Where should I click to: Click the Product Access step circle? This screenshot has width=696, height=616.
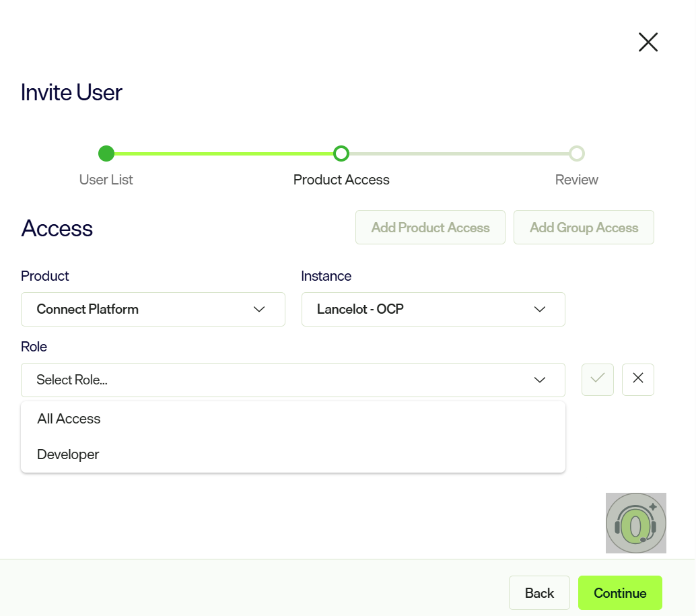tap(341, 153)
